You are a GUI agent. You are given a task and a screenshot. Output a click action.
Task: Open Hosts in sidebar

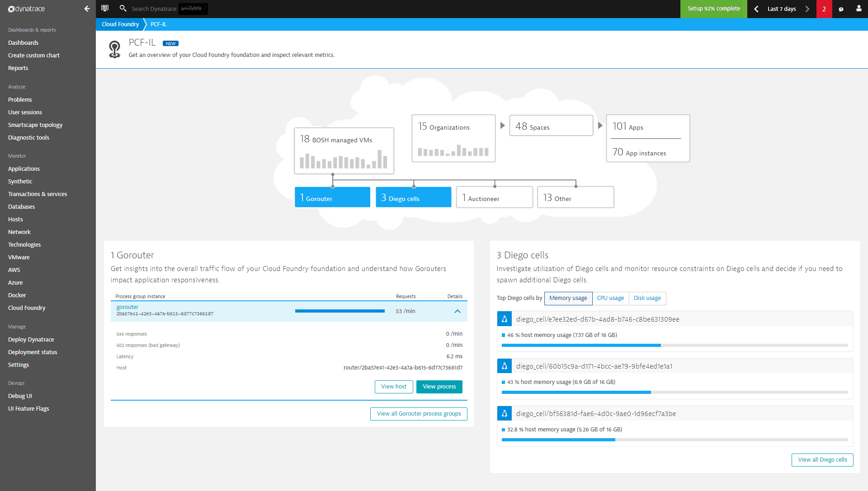[x=15, y=220]
